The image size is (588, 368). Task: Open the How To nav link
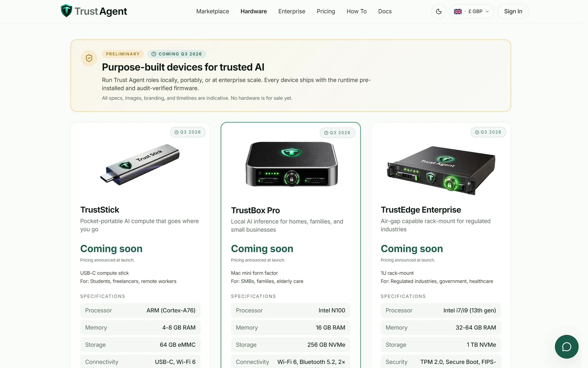tap(356, 11)
